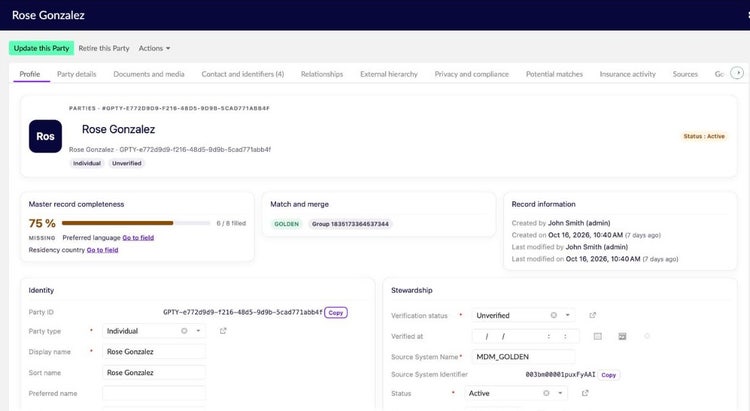Click the Rose Gonzalez page title in header
The height and width of the screenshot is (411, 750).
[48, 15]
